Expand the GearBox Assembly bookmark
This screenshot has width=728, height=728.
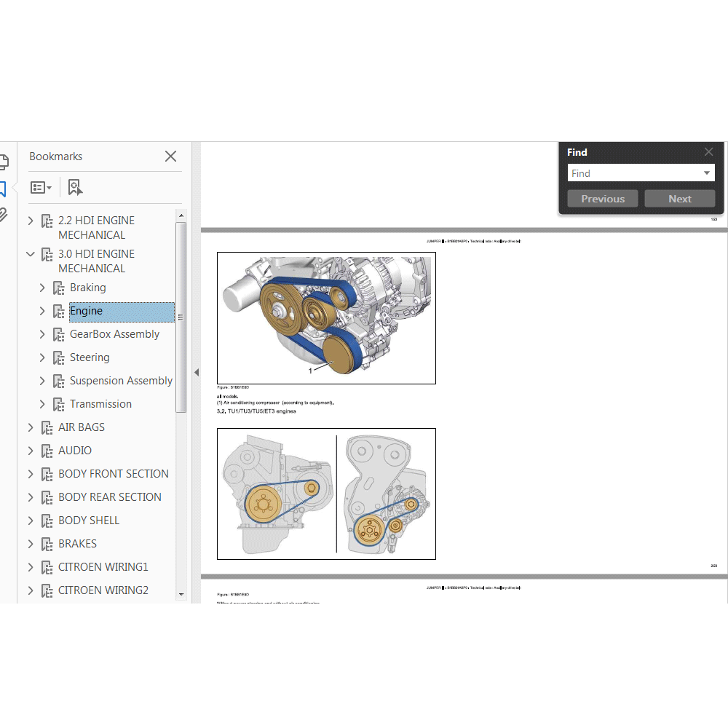(42, 334)
